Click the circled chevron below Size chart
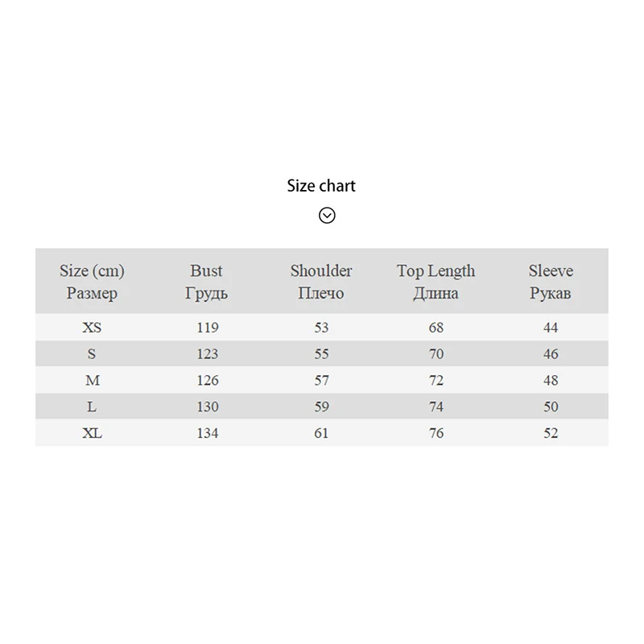This screenshot has height=644, width=644. (327, 215)
